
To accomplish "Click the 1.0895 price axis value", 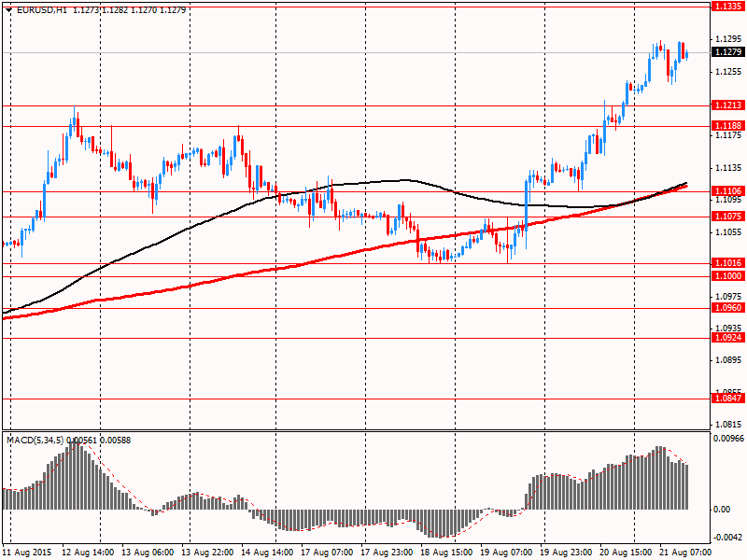I will coord(728,360).
